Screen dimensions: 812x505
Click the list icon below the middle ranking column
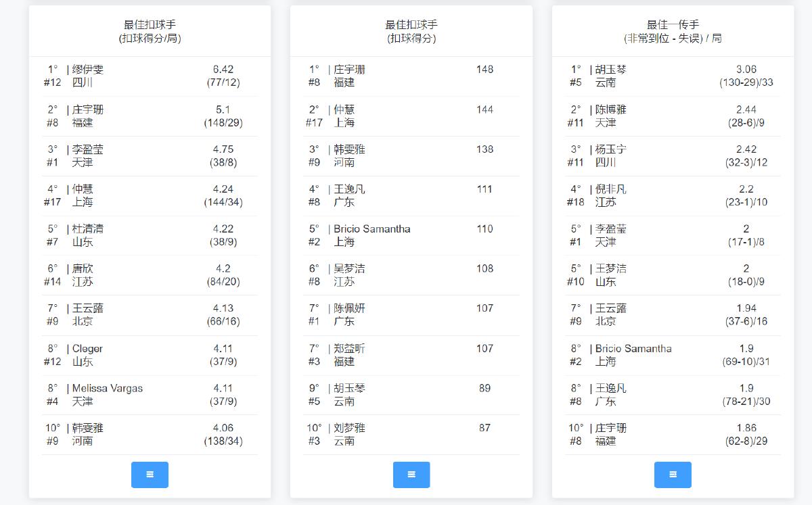[411, 475]
